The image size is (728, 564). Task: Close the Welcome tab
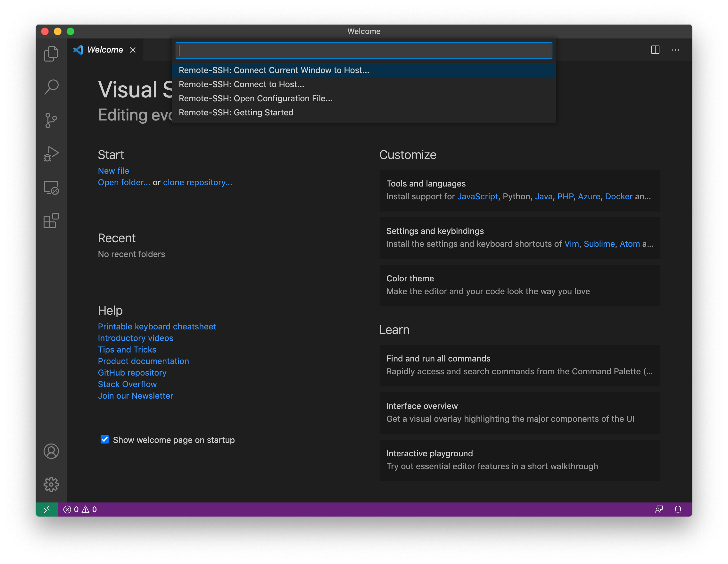pyautogui.click(x=133, y=50)
